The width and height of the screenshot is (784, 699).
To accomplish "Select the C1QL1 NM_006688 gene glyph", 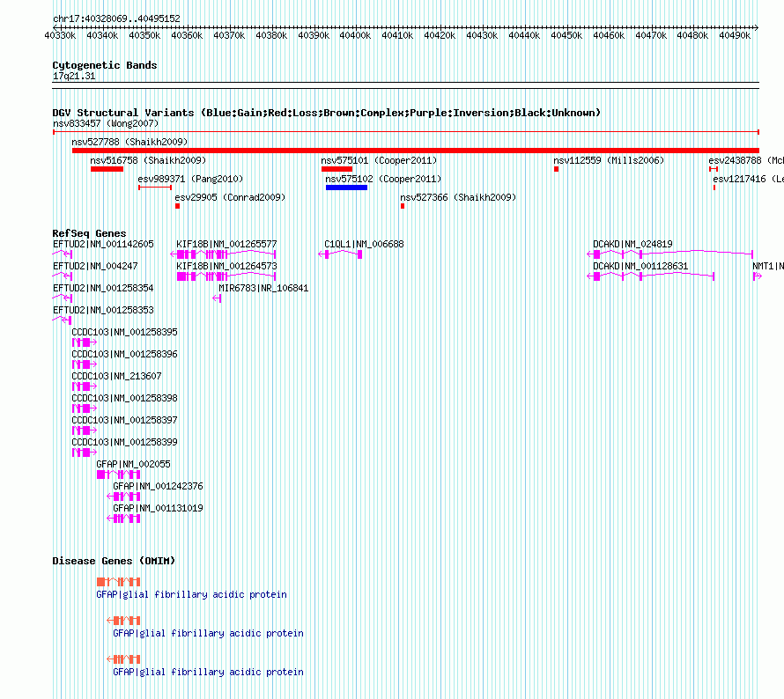I will [x=342, y=254].
